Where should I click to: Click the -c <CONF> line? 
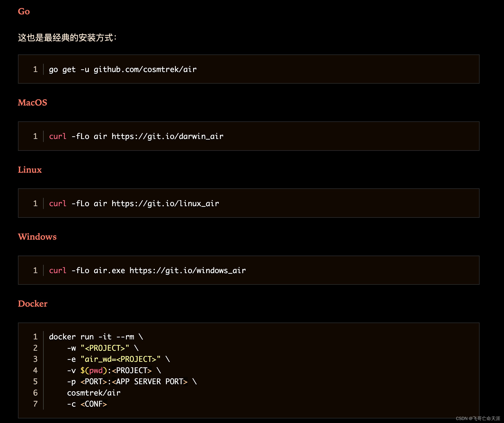pos(87,404)
